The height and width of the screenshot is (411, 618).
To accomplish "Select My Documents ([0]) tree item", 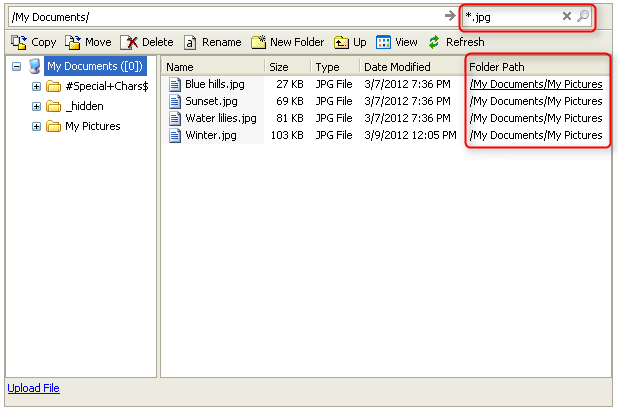I will click(x=95, y=66).
